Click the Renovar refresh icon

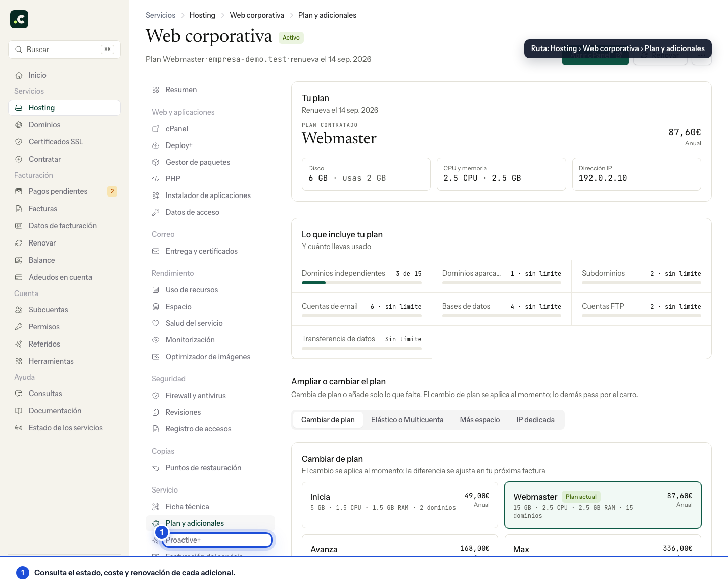click(x=19, y=243)
